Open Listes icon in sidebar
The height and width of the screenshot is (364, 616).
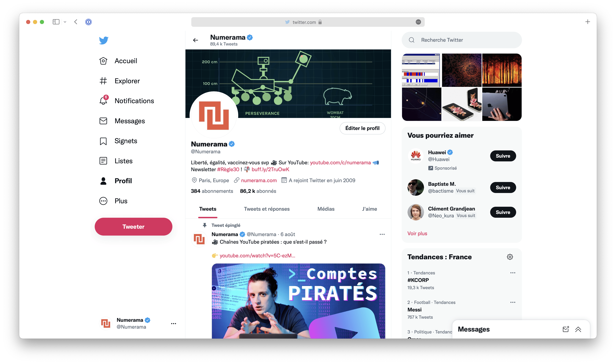103,161
